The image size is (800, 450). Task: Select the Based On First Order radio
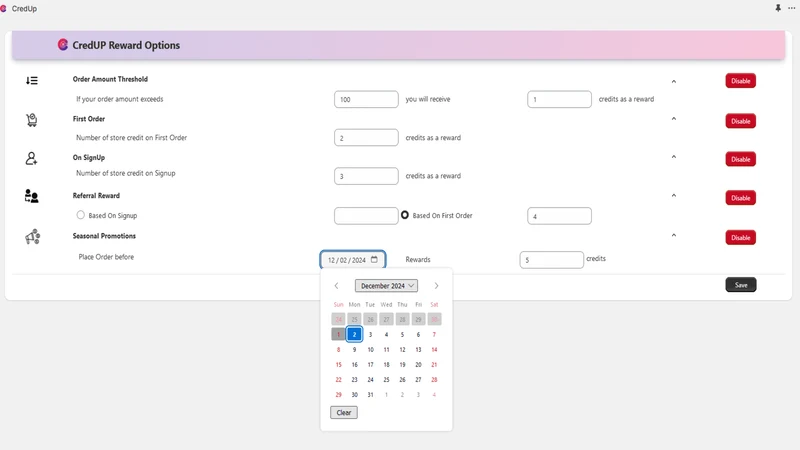405,215
